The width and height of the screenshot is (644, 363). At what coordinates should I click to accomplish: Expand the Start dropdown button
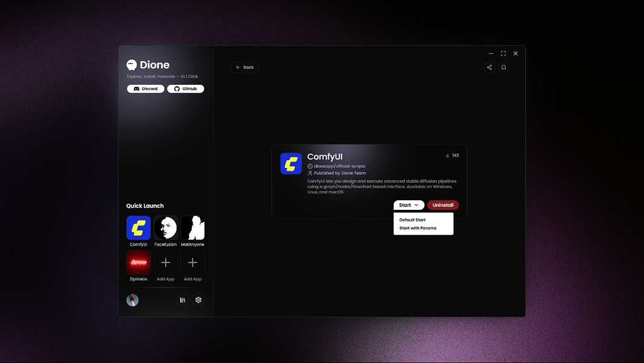pyautogui.click(x=409, y=205)
